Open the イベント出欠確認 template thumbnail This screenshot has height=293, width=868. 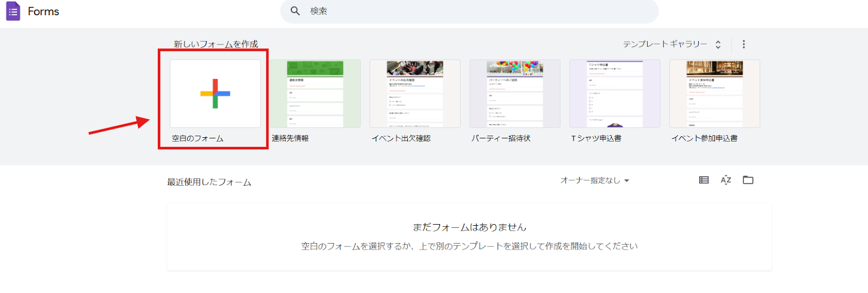tap(415, 94)
